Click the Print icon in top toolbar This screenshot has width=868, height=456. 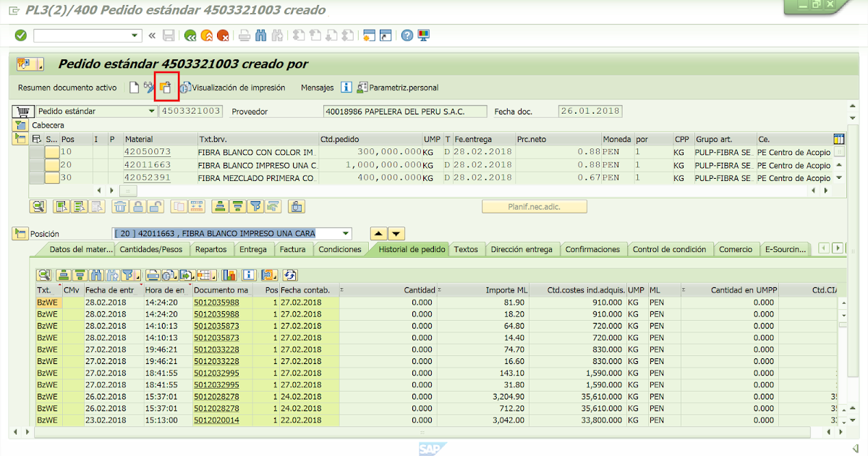click(x=244, y=35)
